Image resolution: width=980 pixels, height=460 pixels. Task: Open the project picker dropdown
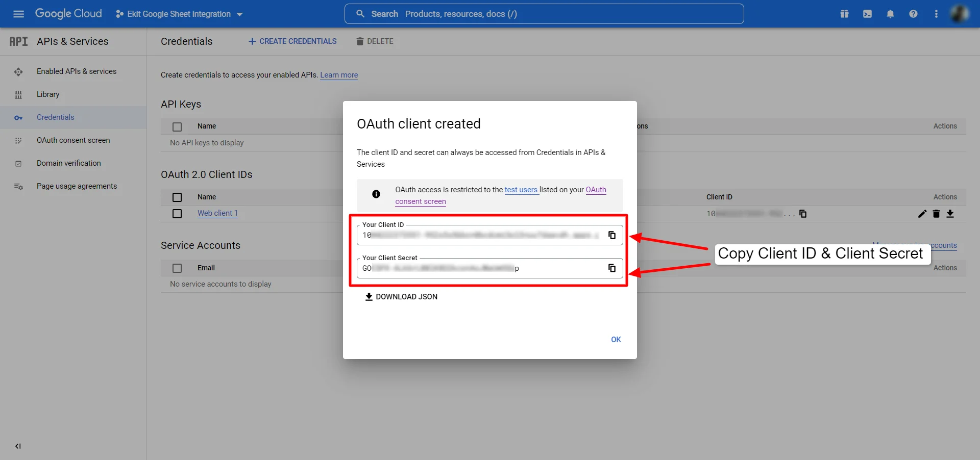[x=179, y=14]
